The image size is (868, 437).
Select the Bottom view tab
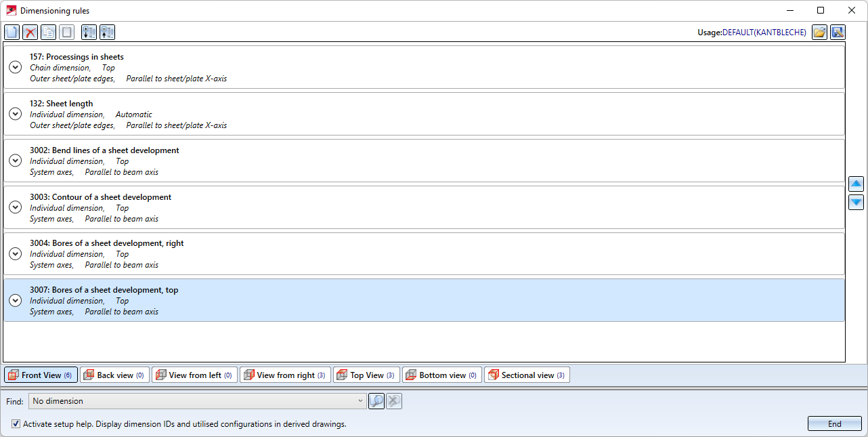click(442, 375)
